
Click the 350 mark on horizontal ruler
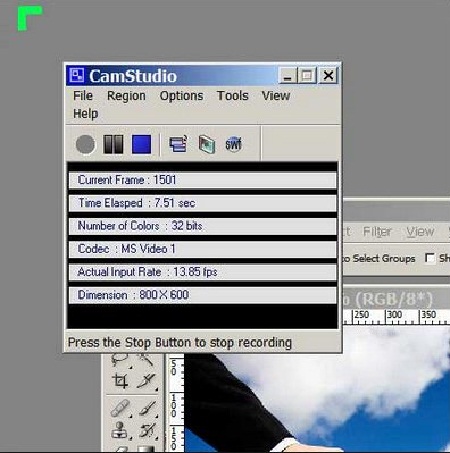coord(429,314)
